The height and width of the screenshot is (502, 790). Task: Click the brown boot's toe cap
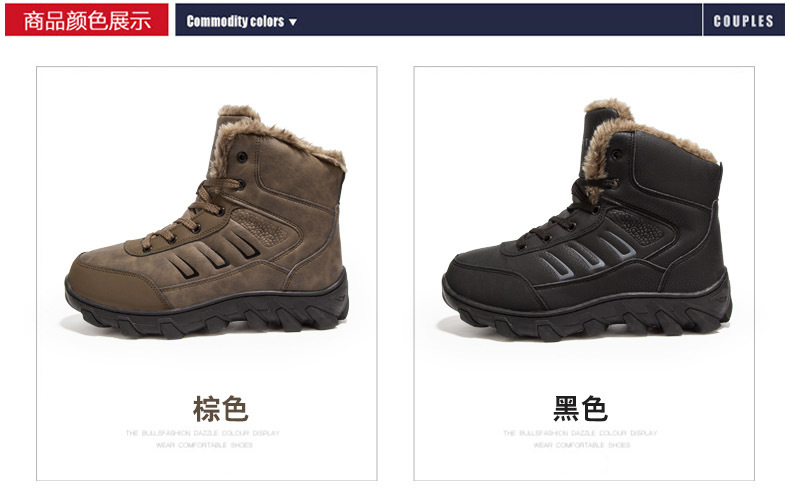[x=116, y=282]
